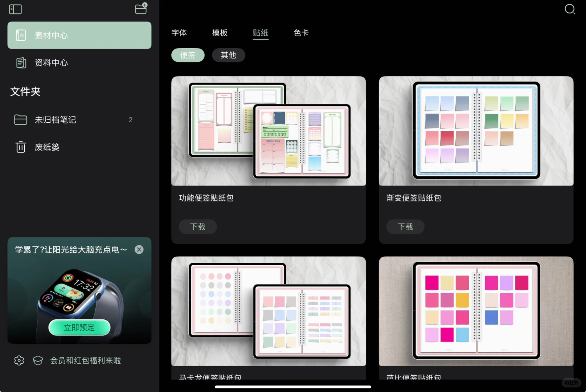Screen dimensions: 586x392
Task: Download the 渐变便签贴纸包
Action: [405, 227]
